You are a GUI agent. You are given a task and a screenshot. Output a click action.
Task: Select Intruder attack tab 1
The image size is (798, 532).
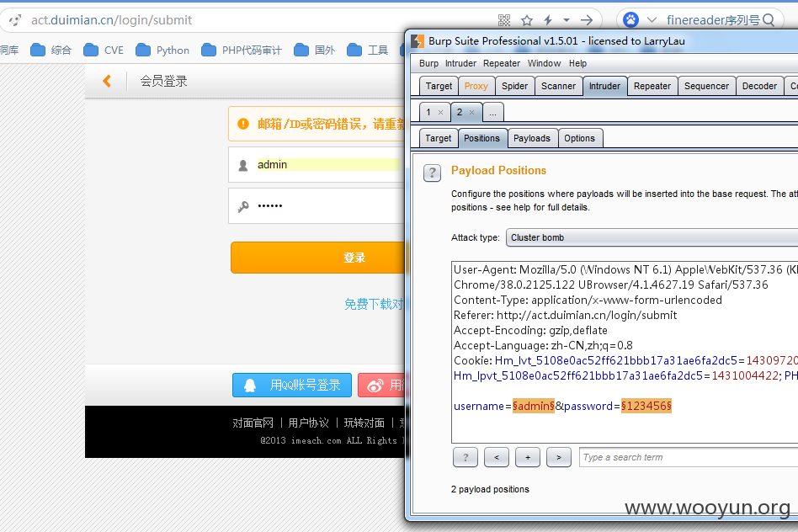tap(428, 112)
